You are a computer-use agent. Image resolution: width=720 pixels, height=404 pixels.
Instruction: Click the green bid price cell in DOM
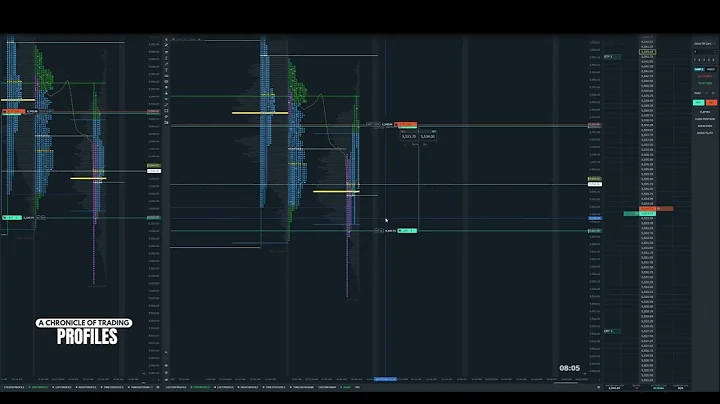tap(648, 213)
